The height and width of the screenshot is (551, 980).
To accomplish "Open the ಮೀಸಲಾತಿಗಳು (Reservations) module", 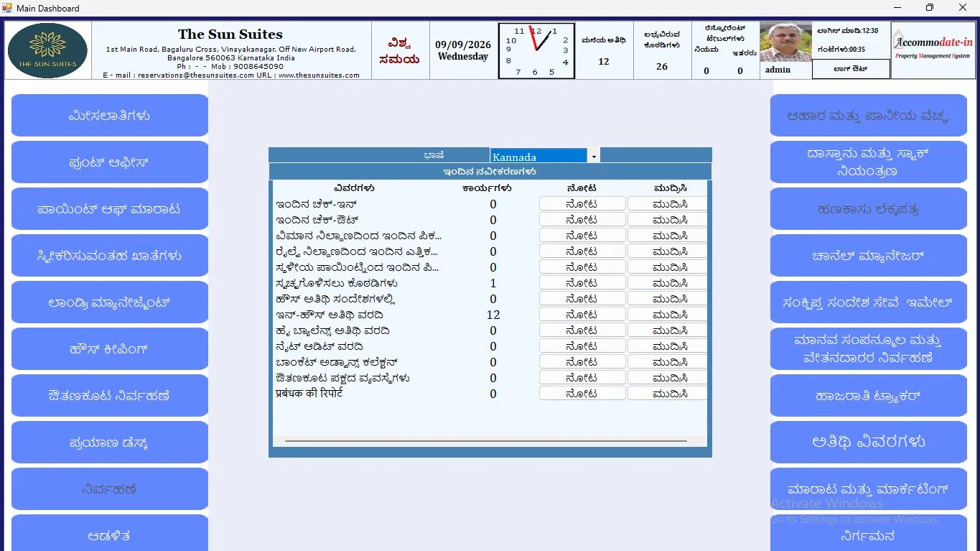I will 110,116.
